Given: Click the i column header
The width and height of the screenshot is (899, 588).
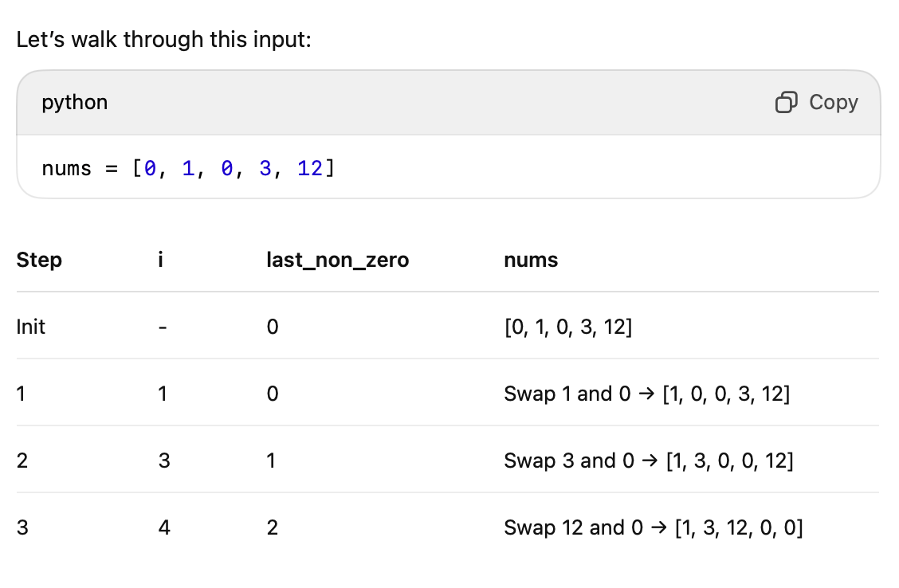Looking at the screenshot, I should pos(159,260).
